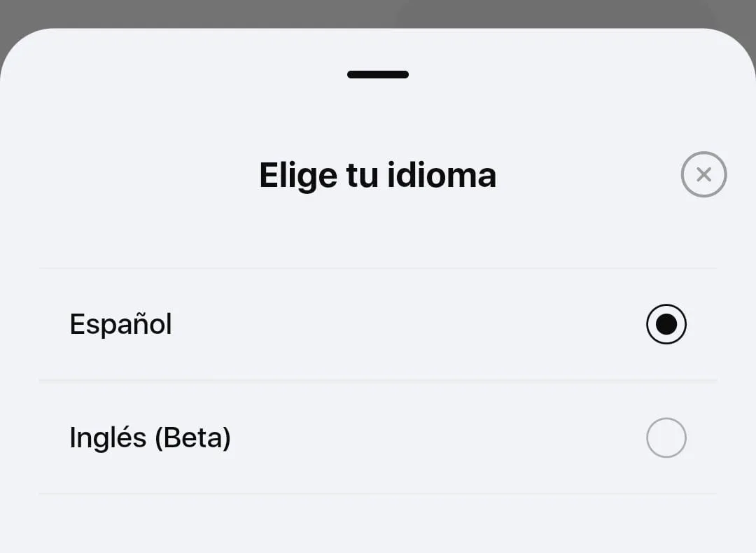The width and height of the screenshot is (756, 553).
Task: Tap the X icon beside the title
Action: 703,174
